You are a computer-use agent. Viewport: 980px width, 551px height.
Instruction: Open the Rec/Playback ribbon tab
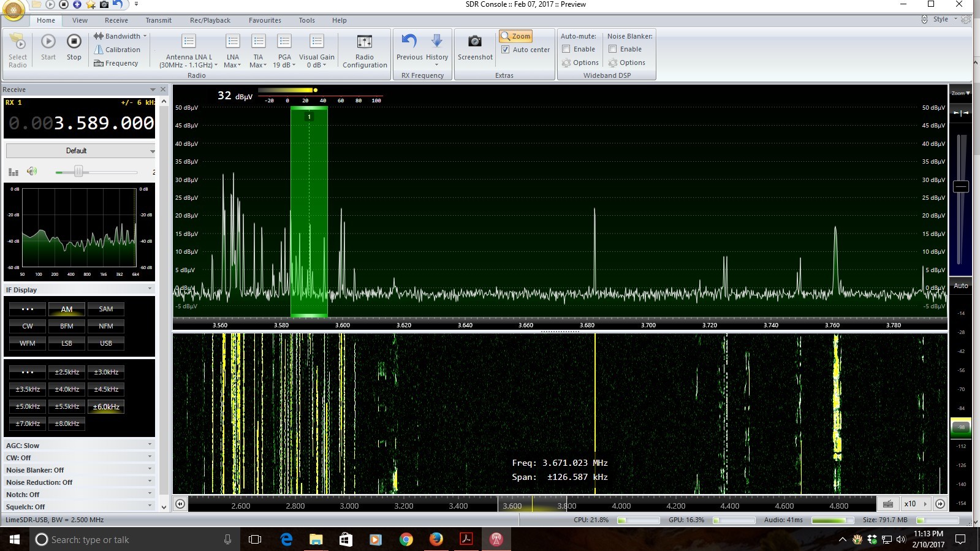coord(210,20)
